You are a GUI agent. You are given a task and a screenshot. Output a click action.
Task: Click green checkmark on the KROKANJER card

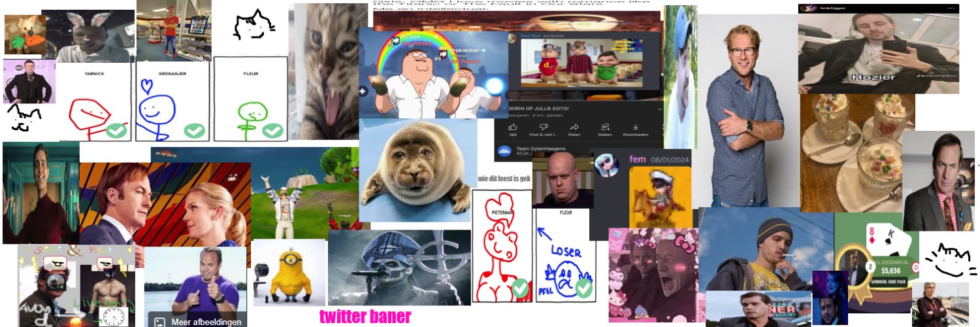[194, 131]
